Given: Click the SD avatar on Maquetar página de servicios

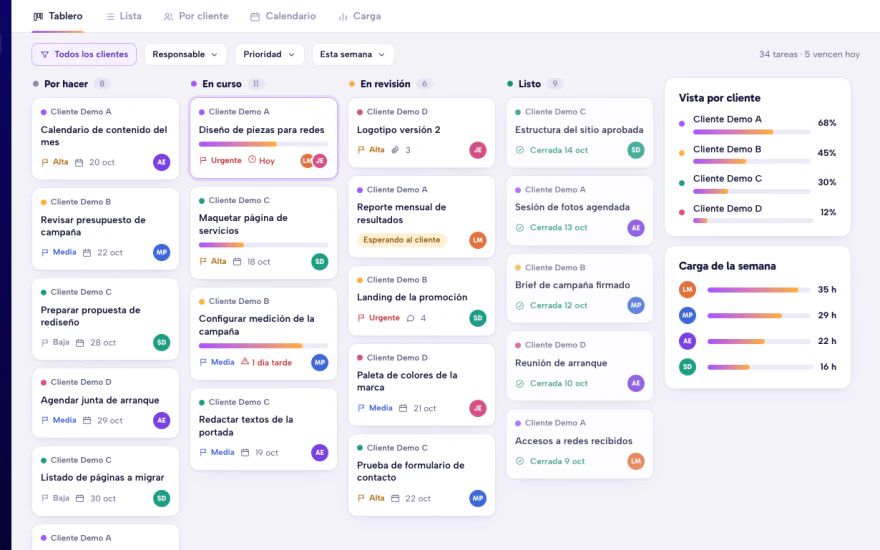Looking at the screenshot, I should click(x=320, y=262).
